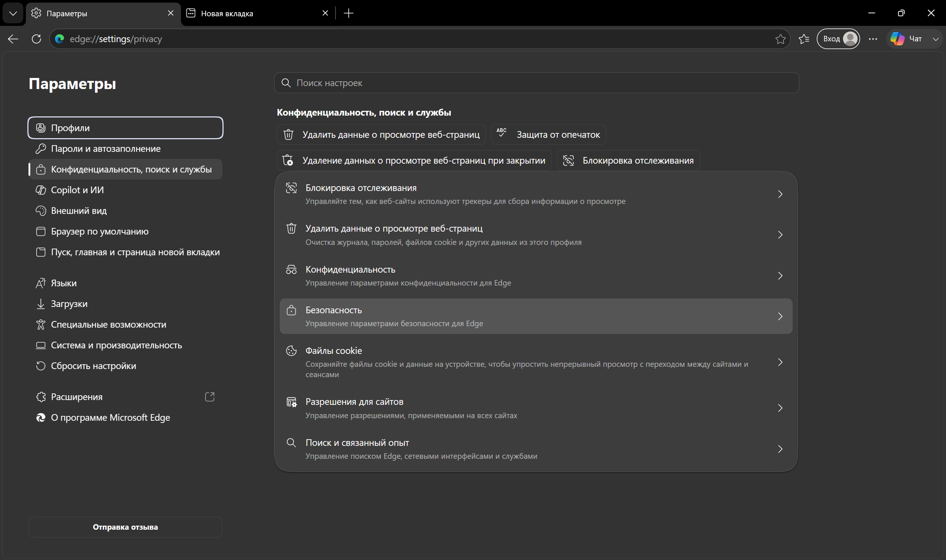Click the trash icon in Удалить данные row
The image size is (946, 560).
[291, 229]
